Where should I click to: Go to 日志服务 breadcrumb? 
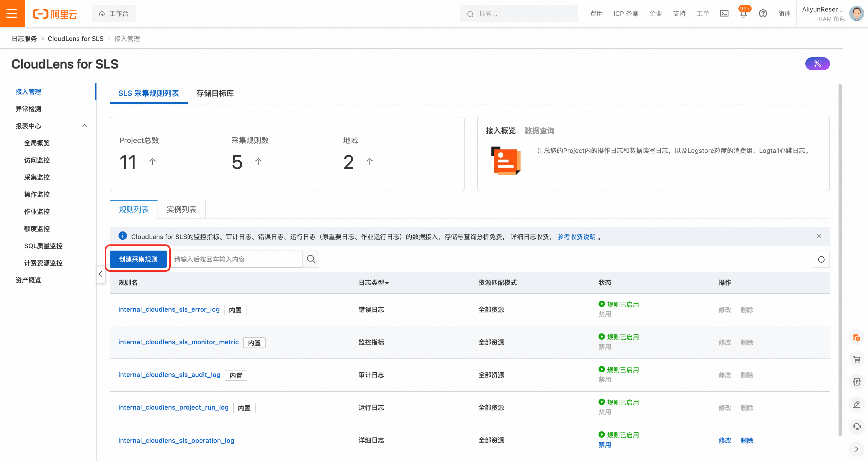tap(24, 39)
